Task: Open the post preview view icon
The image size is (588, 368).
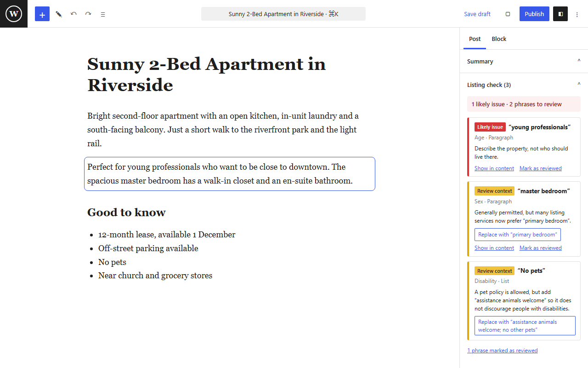Action: click(508, 14)
